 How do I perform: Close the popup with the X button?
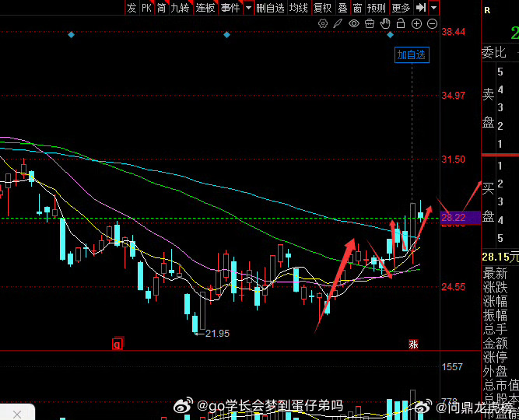[x=17, y=414]
